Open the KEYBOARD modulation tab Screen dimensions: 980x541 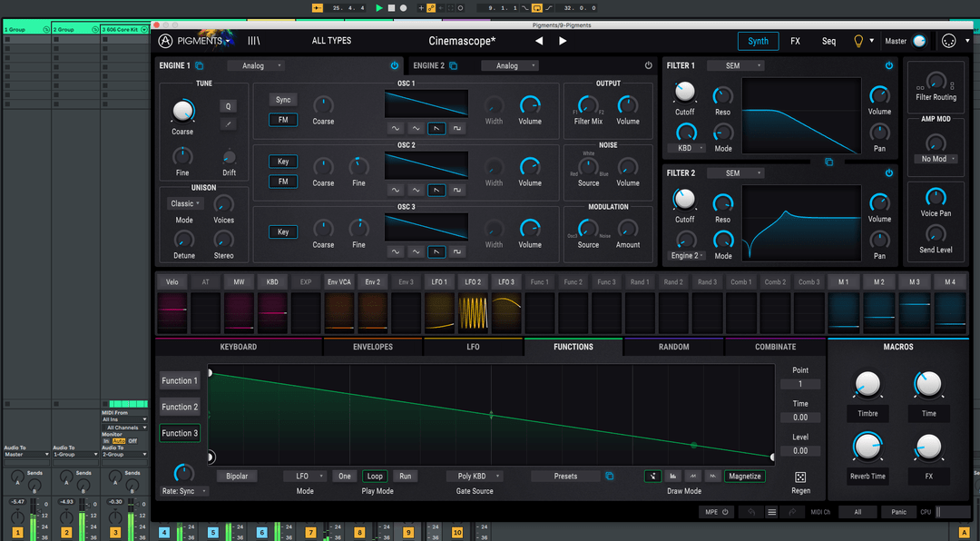(x=239, y=347)
